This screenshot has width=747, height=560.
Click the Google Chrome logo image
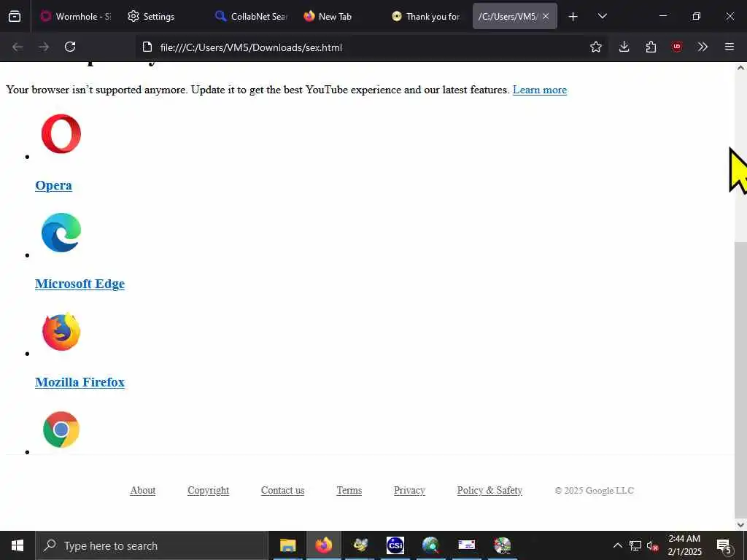tap(61, 429)
